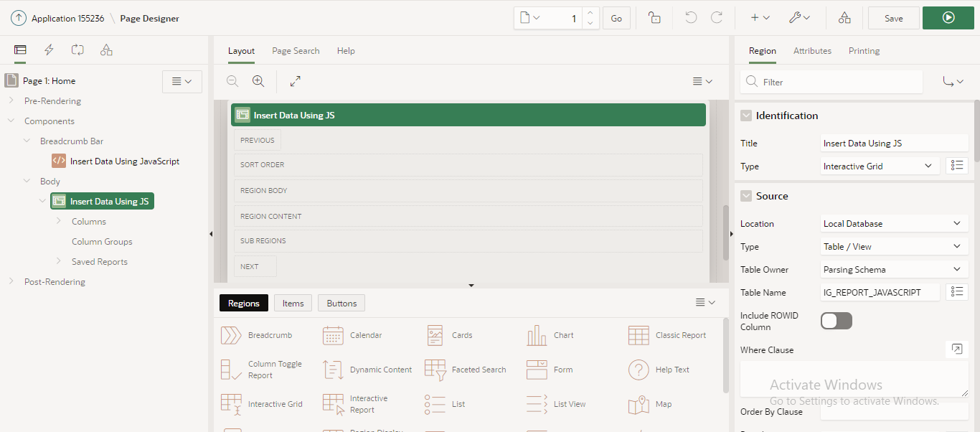
Task: Open the Utilities wrench menu
Action: click(x=799, y=18)
